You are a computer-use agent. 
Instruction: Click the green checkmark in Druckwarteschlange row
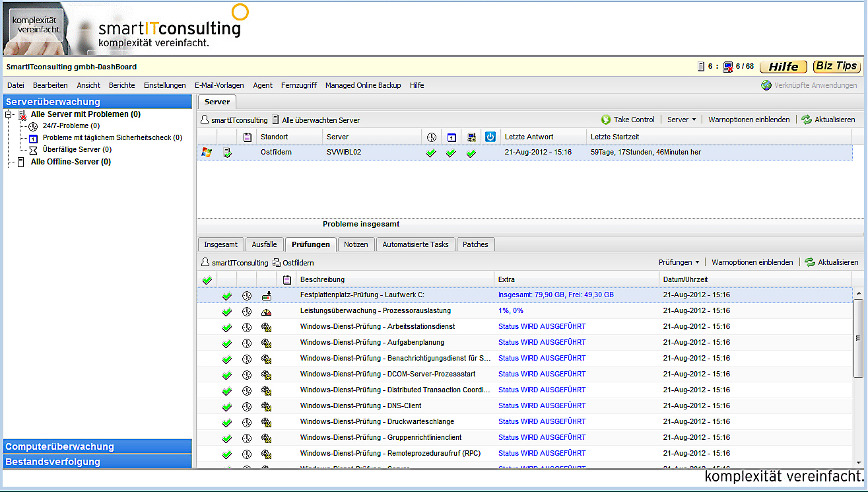[x=227, y=422]
